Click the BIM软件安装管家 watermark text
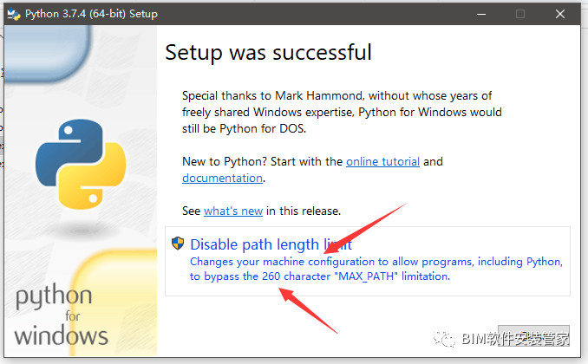This screenshot has width=588, height=364. (x=515, y=339)
